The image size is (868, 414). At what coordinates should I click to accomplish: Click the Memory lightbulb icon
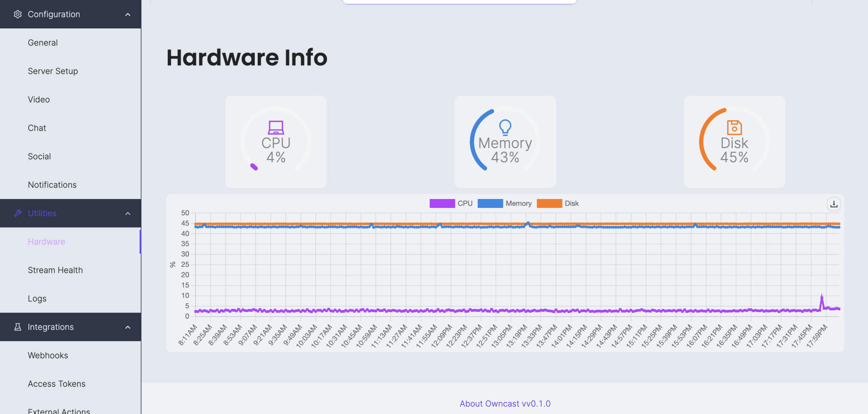[505, 127]
